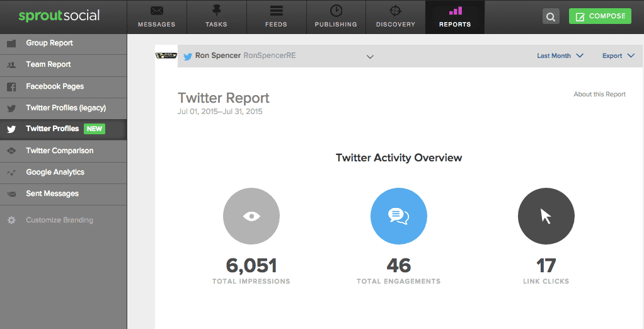644x329 pixels.
Task: Click the Twitter Activity Overview heading
Action: click(399, 158)
